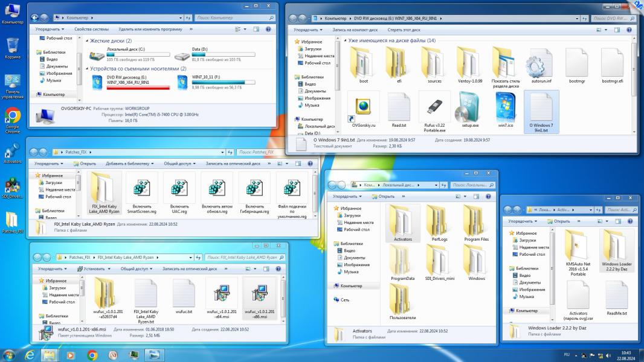Click Стереть этот диск in toolbar
The height and width of the screenshot is (362, 644).
coord(404,30)
